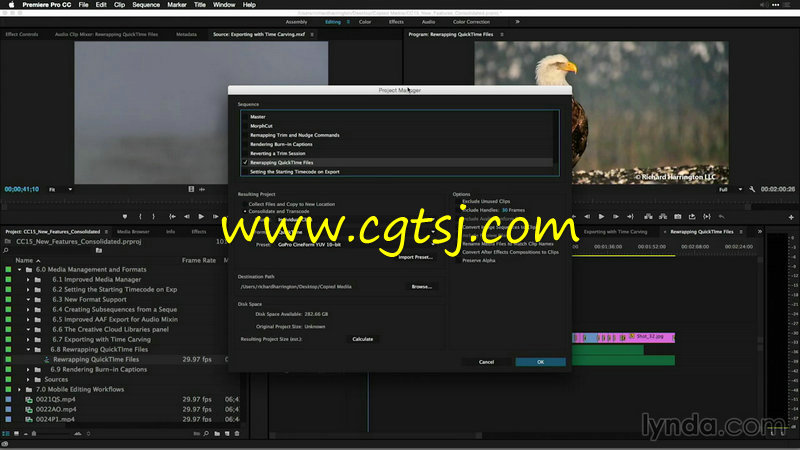
Task: Click trim-brackets icon beside Export Media icon
Action: point(707,217)
